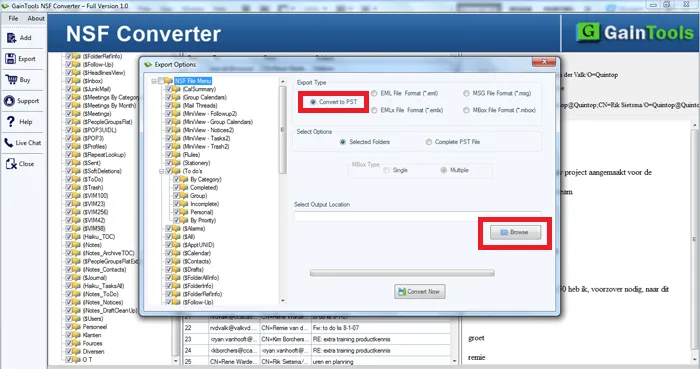
Task: Select the Incomplete) subfolder
Action: [204, 204]
